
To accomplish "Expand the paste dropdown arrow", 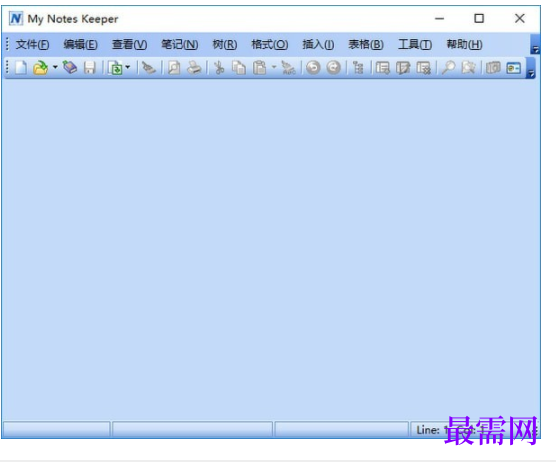I will tap(273, 67).
